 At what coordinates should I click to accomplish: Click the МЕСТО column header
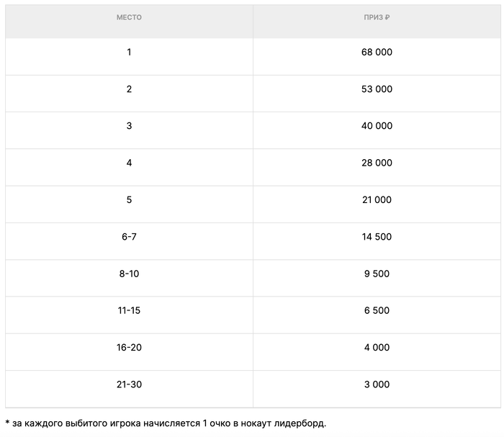[x=129, y=17]
